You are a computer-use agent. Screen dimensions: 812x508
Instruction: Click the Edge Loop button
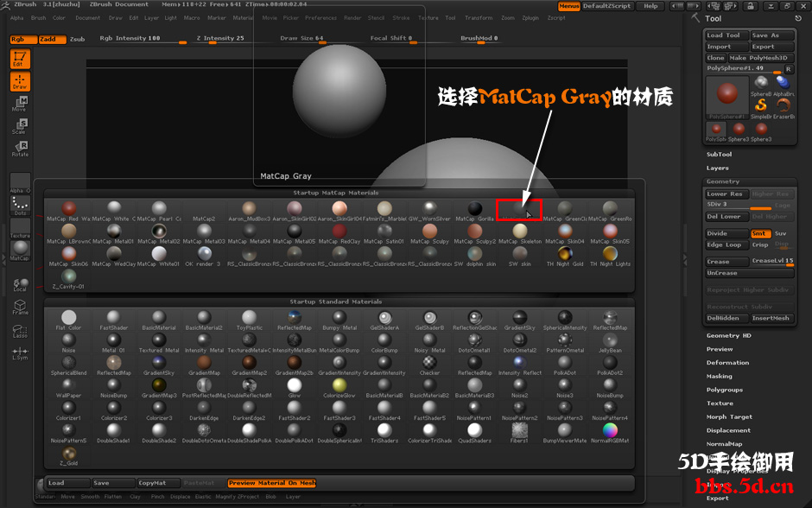tap(727, 245)
